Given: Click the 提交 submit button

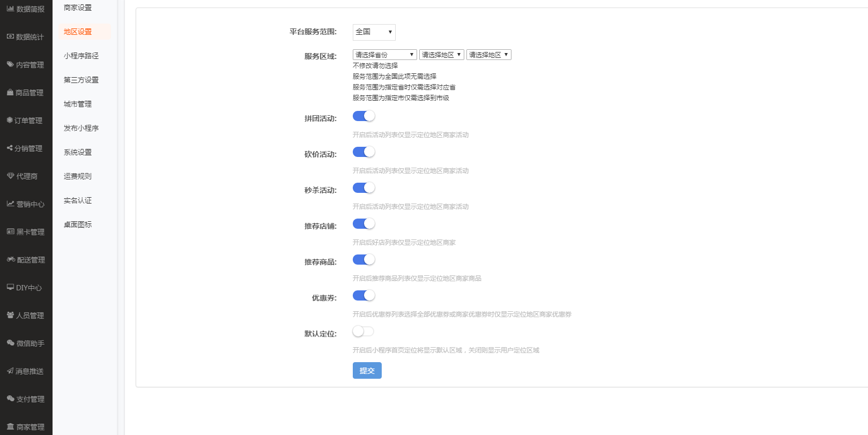Looking at the screenshot, I should (367, 371).
